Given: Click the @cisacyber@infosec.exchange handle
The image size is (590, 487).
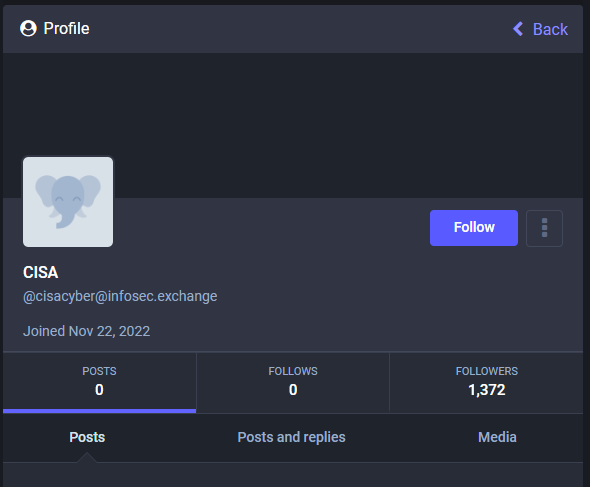Looking at the screenshot, I should click(120, 297).
